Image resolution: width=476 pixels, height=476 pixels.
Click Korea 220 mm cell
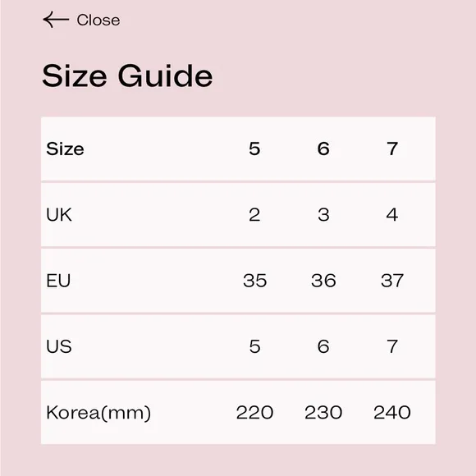point(254,413)
